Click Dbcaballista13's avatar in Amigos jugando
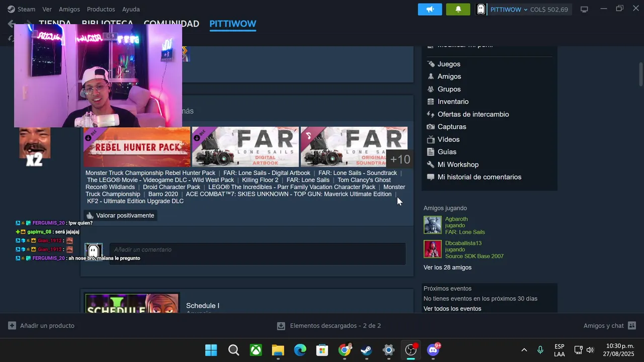644x362 pixels. (x=433, y=249)
